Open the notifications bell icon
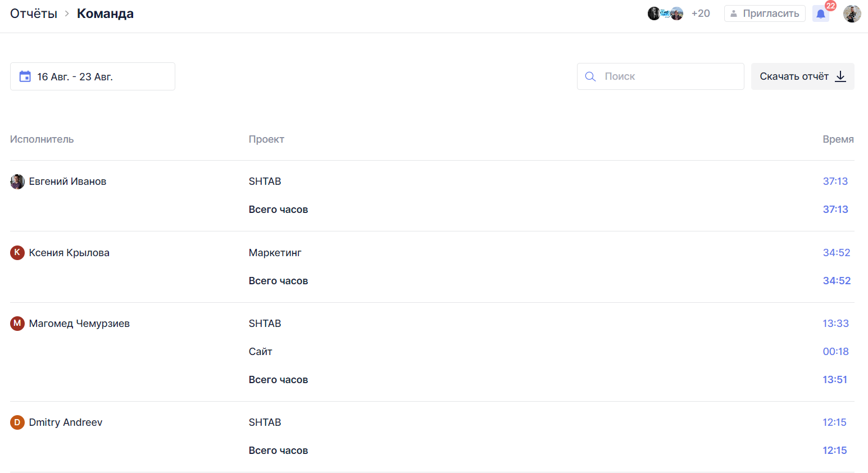The image size is (868, 473). (820, 14)
